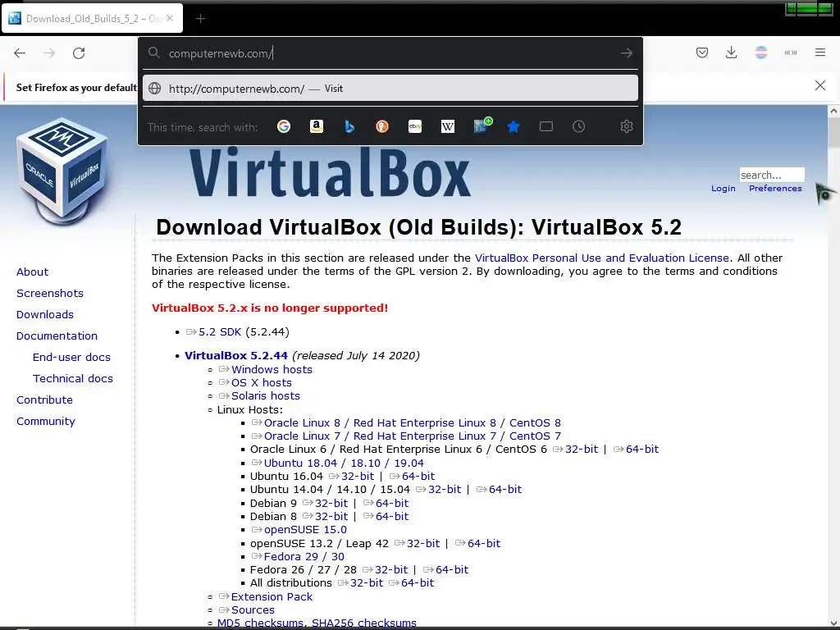Add VirtualBox search engine icon
Screen dimensions: 840x630
point(482,126)
